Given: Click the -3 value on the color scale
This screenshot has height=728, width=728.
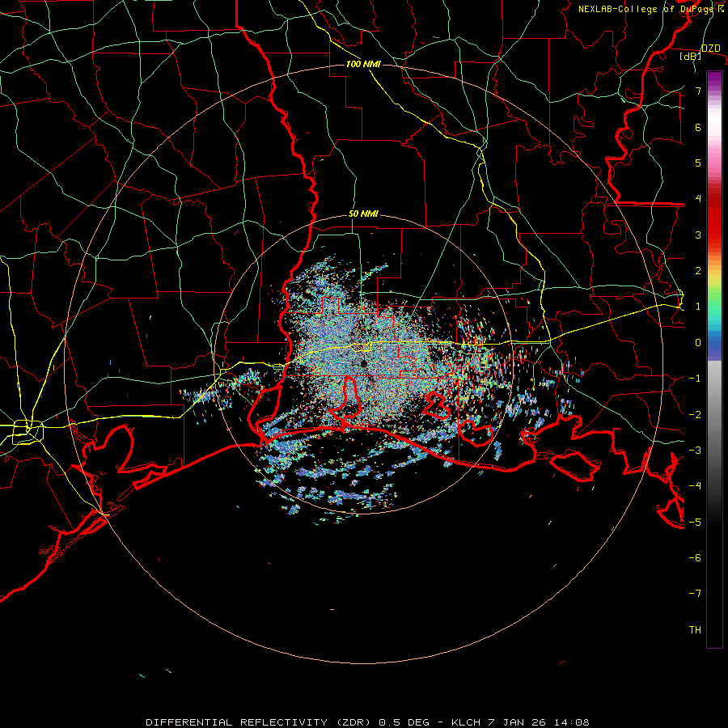Looking at the screenshot, I should (x=695, y=451).
